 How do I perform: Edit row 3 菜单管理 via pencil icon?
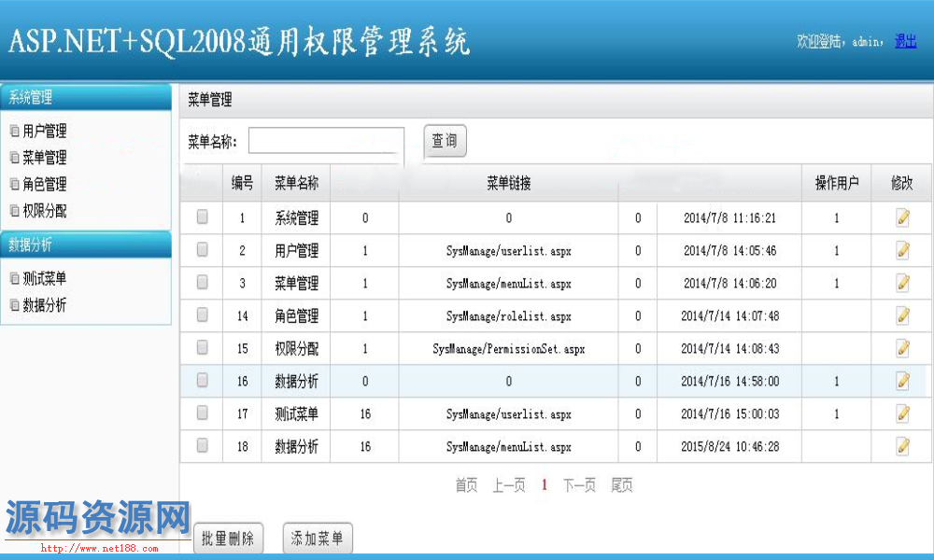[902, 284]
